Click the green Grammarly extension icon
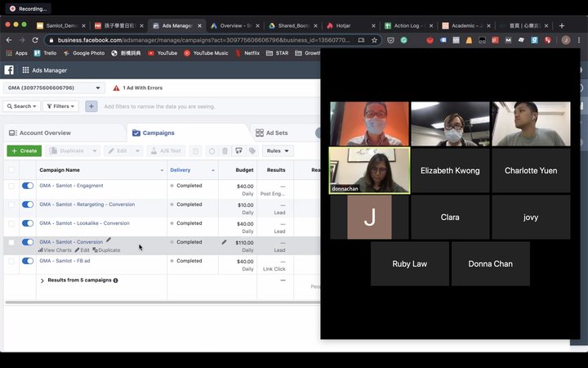 click(x=404, y=40)
